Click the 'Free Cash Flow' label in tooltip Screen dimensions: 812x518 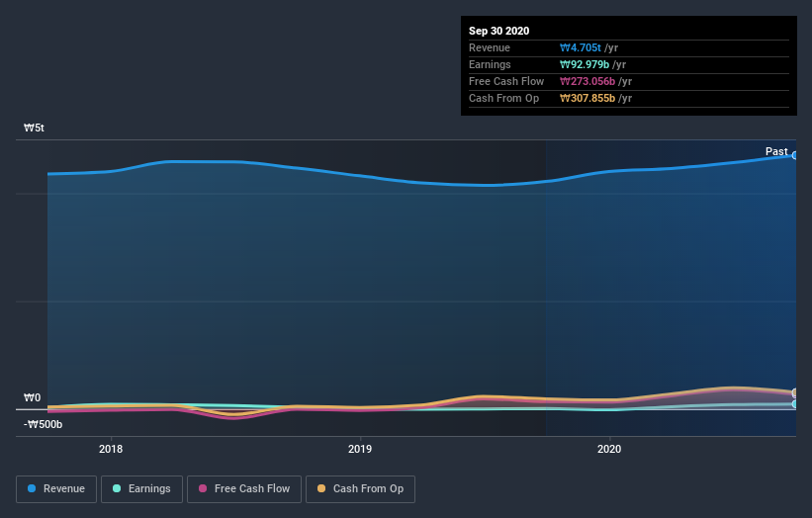tap(506, 81)
